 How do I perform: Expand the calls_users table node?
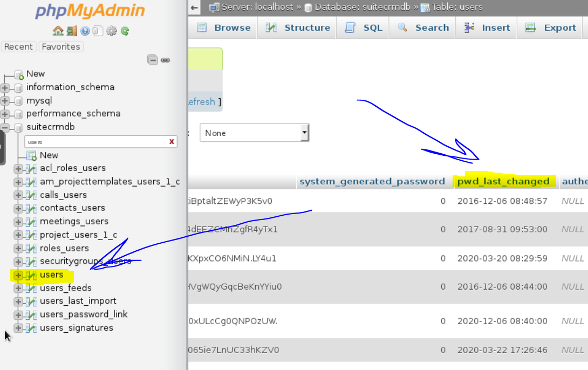(x=18, y=195)
